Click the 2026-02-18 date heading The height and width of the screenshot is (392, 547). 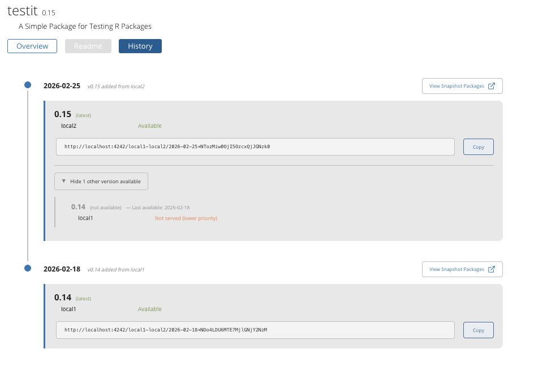(x=62, y=269)
